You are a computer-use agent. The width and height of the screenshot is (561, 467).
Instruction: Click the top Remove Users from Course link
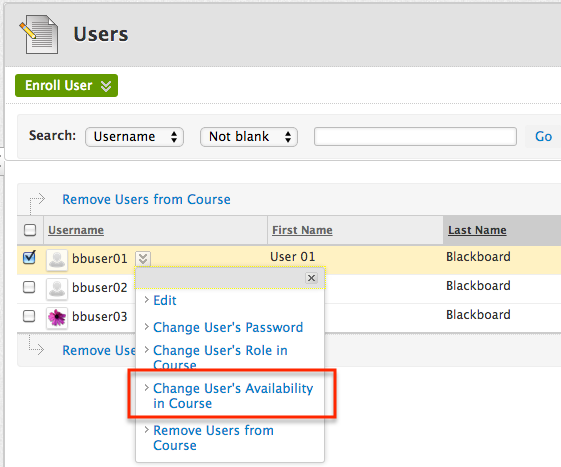tap(146, 199)
